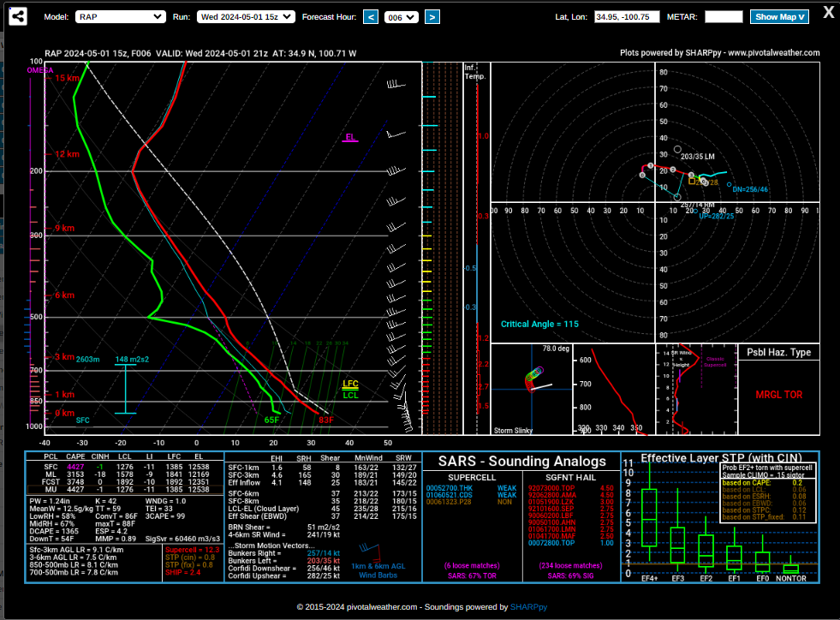The width and height of the screenshot is (840, 620).
Task: Click the 65F surface dewpoint label
Action: coord(271,420)
